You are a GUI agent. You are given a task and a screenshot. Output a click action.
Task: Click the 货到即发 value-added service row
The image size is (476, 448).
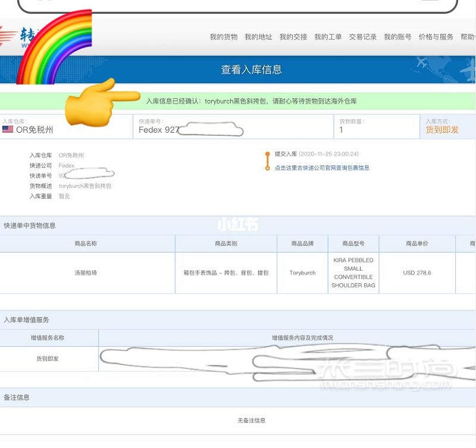coord(237,359)
